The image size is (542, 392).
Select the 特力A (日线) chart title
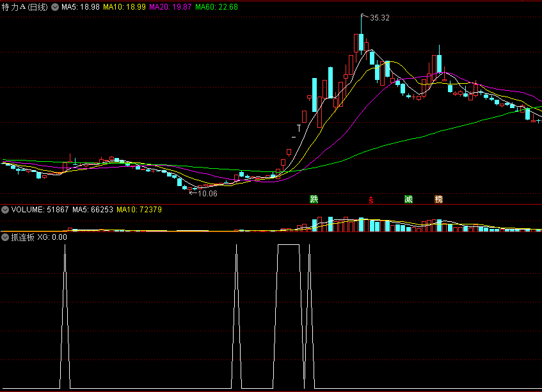pyautogui.click(x=24, y=7)
